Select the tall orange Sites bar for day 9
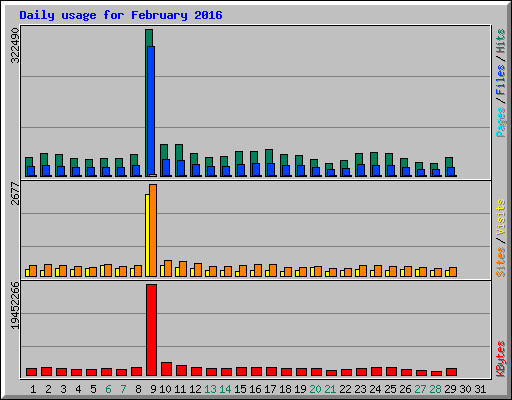512x400 pixels. [x=153, y=230]
